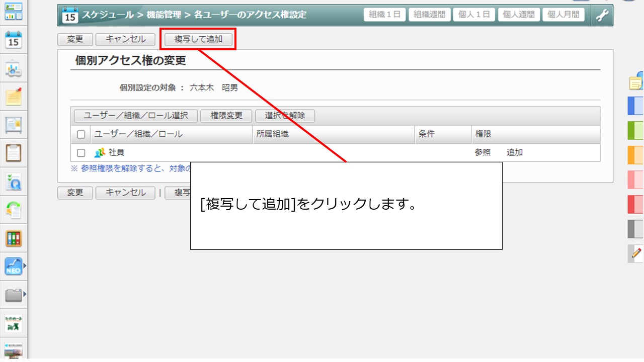This screenshot has width=644, height=362.
Task: Open the facility reservation whiteboard icon
Action: [x=14, y=68]
